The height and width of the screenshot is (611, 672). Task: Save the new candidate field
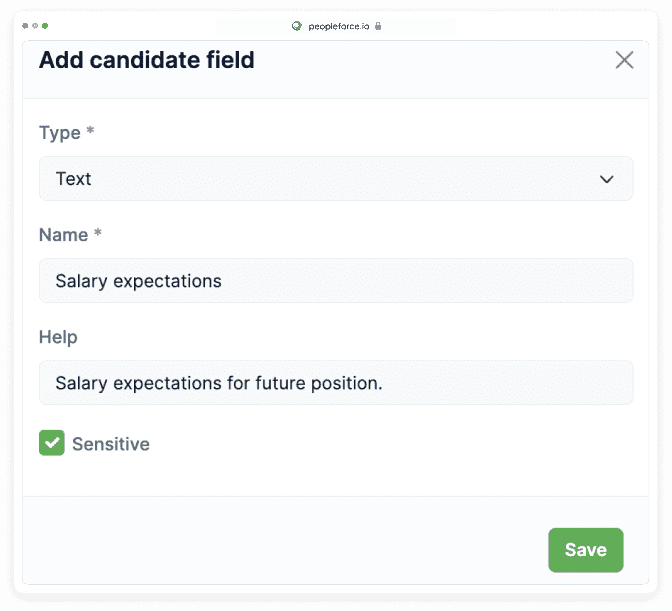[x=585, y=550]
